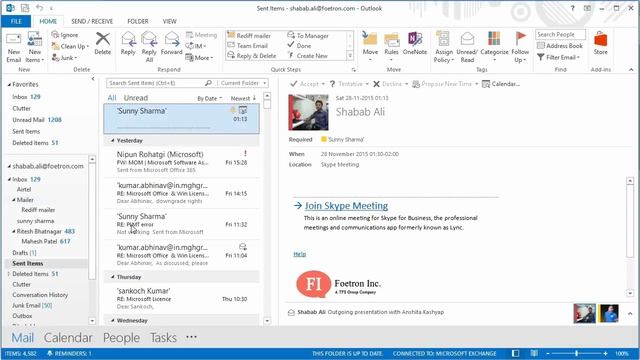Toggle Unread/Read status
This screenshot has height=360, width=640.
(x=467, y=48)
